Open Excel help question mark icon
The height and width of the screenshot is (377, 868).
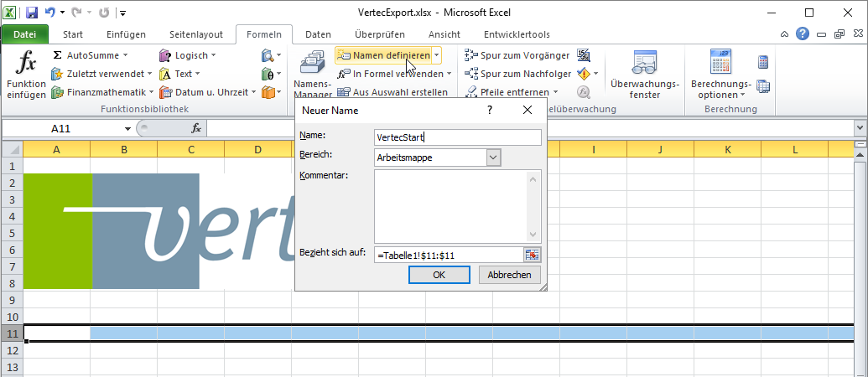803,34
